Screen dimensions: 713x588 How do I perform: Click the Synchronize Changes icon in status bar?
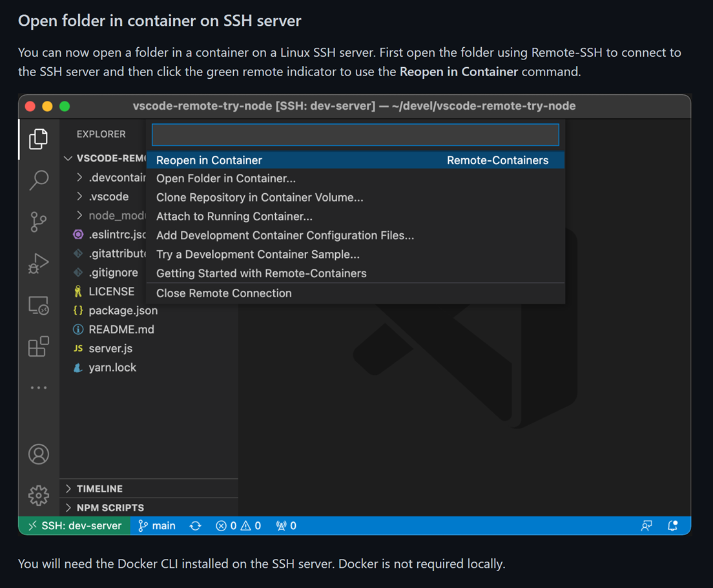[x=196, y=526]
